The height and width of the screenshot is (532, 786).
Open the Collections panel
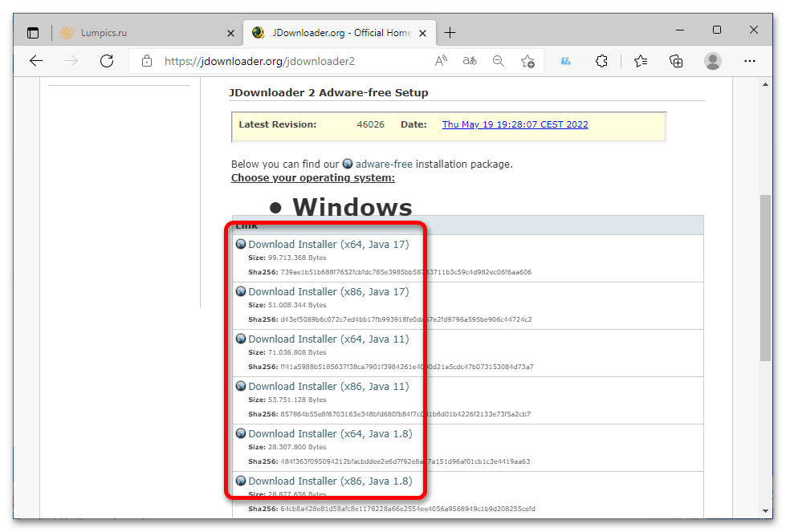click(676, 61)
